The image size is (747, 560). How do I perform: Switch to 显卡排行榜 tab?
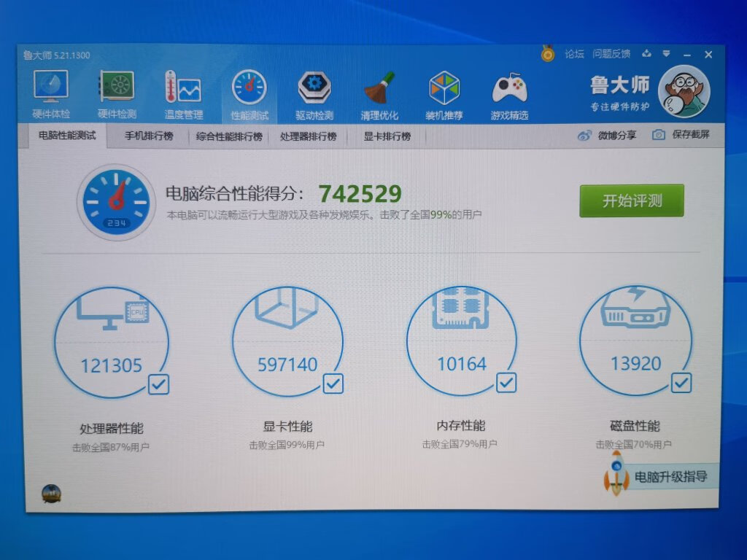387,136
